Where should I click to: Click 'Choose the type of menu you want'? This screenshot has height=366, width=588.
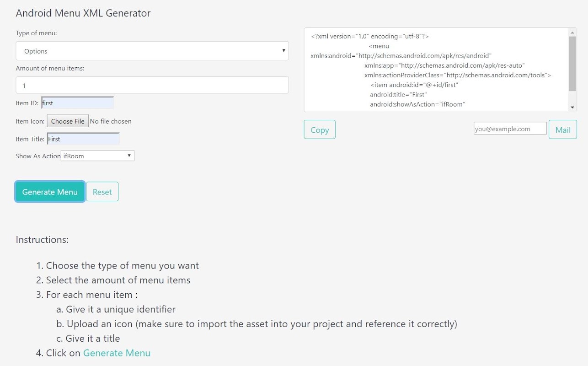tap(123, 265)
